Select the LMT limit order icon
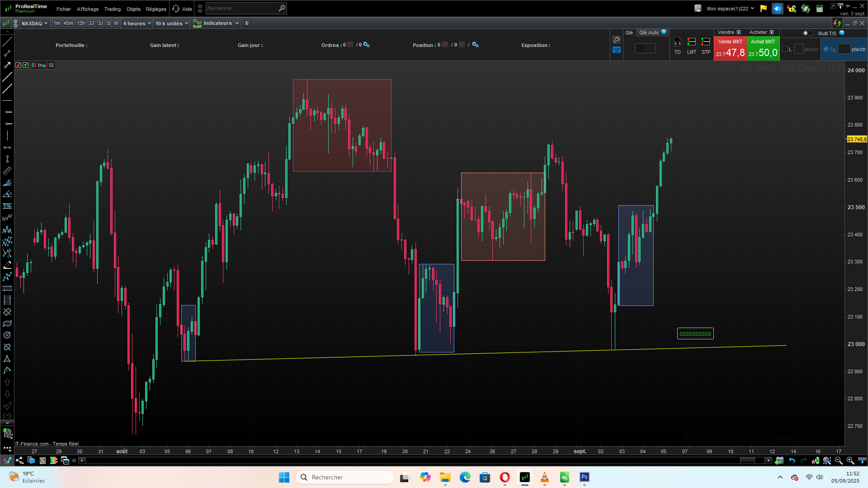The image size is (868, 488). tap(691, 42)
